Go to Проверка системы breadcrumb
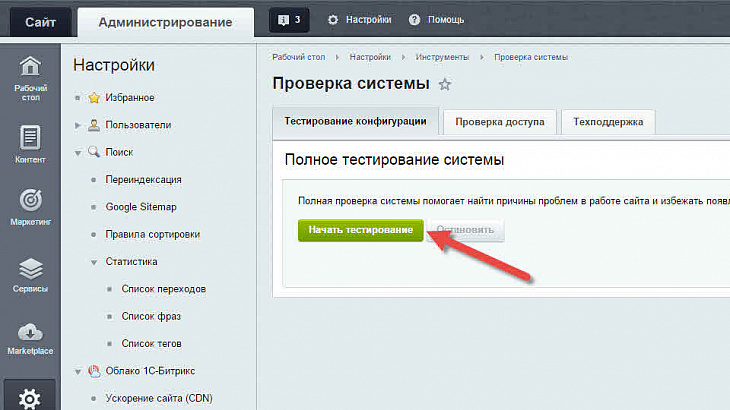 [531, 57]
